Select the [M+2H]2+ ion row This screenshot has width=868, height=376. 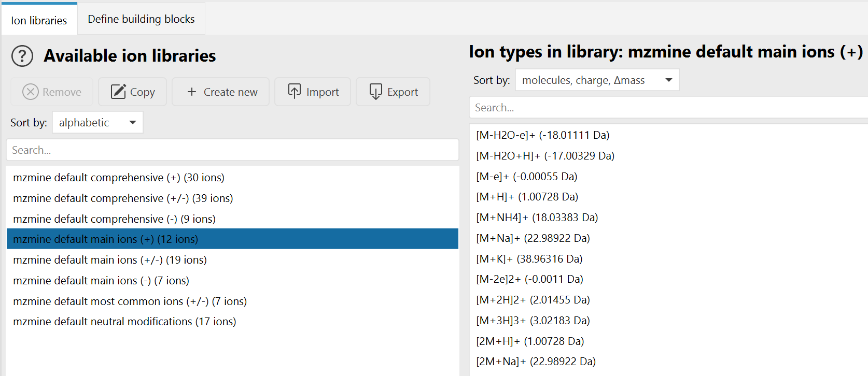click(x=669, y=300)
